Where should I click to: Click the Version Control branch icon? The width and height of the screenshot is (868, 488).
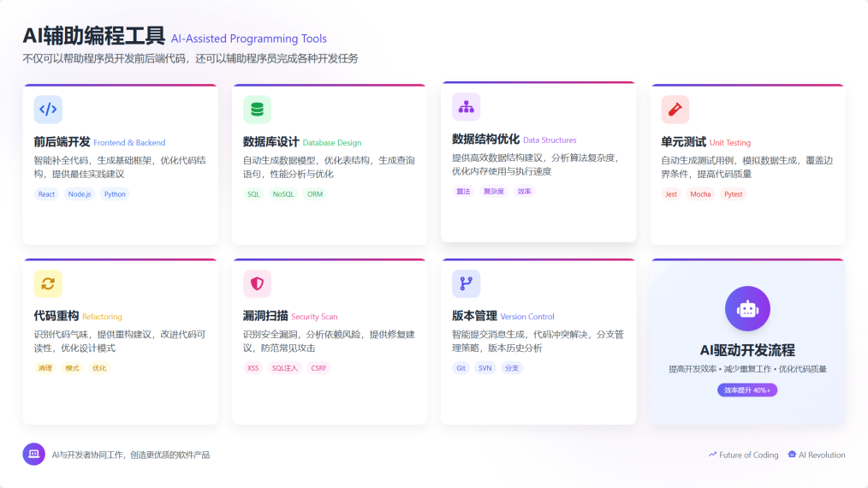click(466, 283)
